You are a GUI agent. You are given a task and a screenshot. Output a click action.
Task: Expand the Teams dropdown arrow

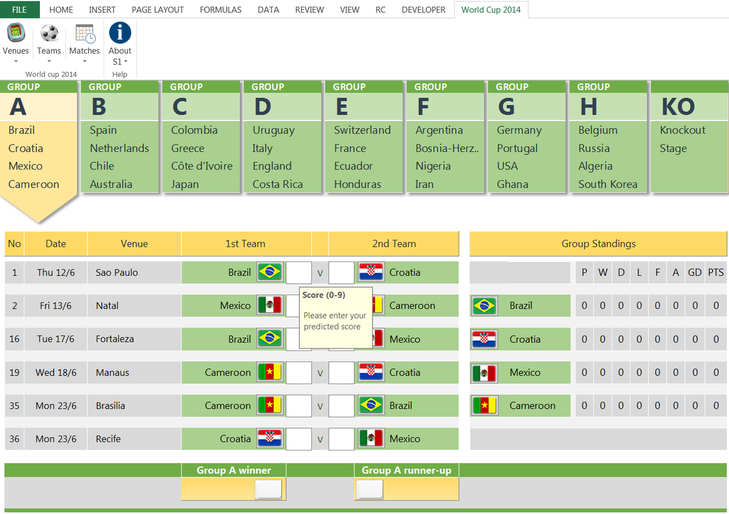(49, 61)
